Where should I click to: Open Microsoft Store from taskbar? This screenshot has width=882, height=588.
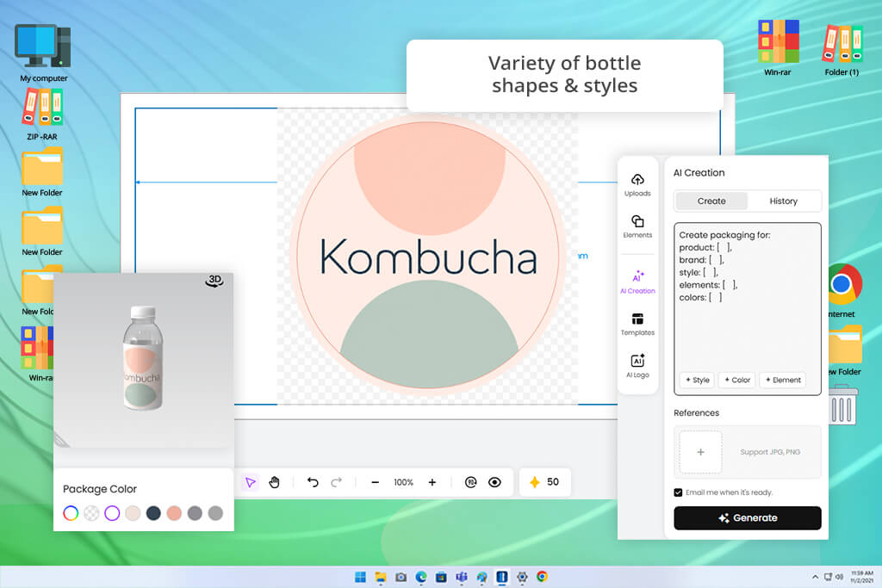tap(442, 577)
